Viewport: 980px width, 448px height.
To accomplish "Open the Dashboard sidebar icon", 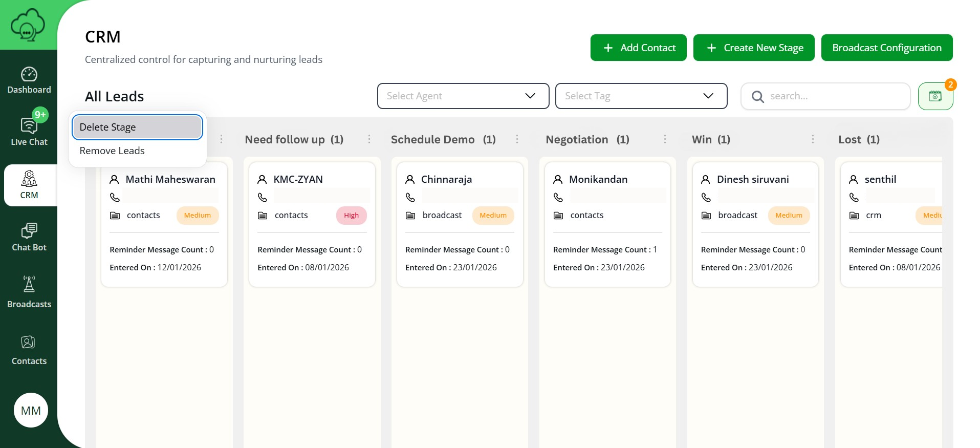I will point(29,80).
